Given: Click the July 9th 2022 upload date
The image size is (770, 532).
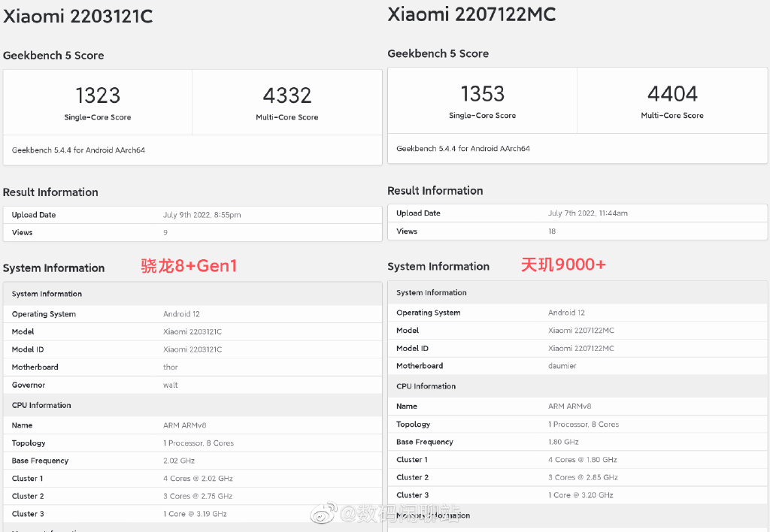Looking at the screenshot, I should [x=202, y=215].
